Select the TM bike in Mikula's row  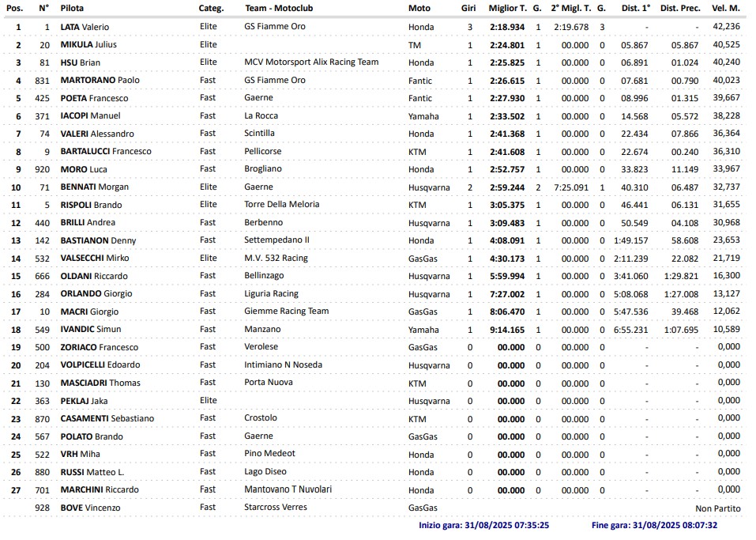[415, 45]
